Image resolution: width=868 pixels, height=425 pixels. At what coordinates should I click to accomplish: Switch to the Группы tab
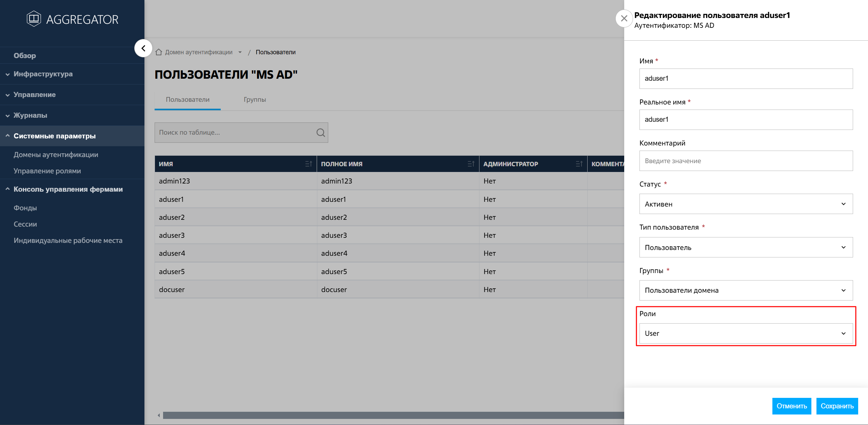click(255, 100)
